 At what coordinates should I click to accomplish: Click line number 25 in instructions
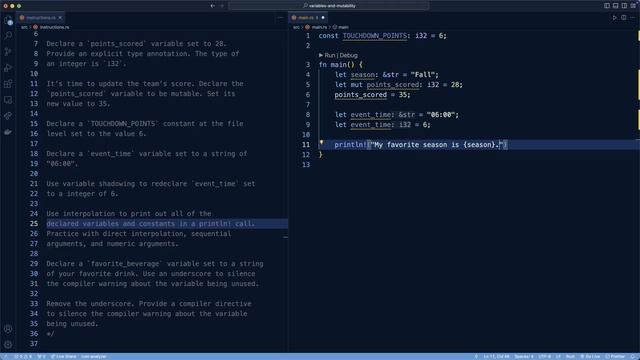coord(33,224)
